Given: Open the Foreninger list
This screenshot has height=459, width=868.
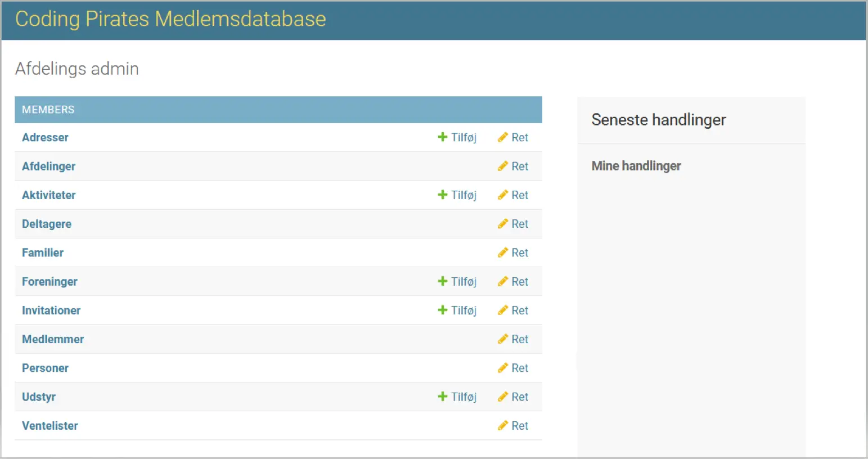Looking at the screenshot, I should tap(50, 281).
